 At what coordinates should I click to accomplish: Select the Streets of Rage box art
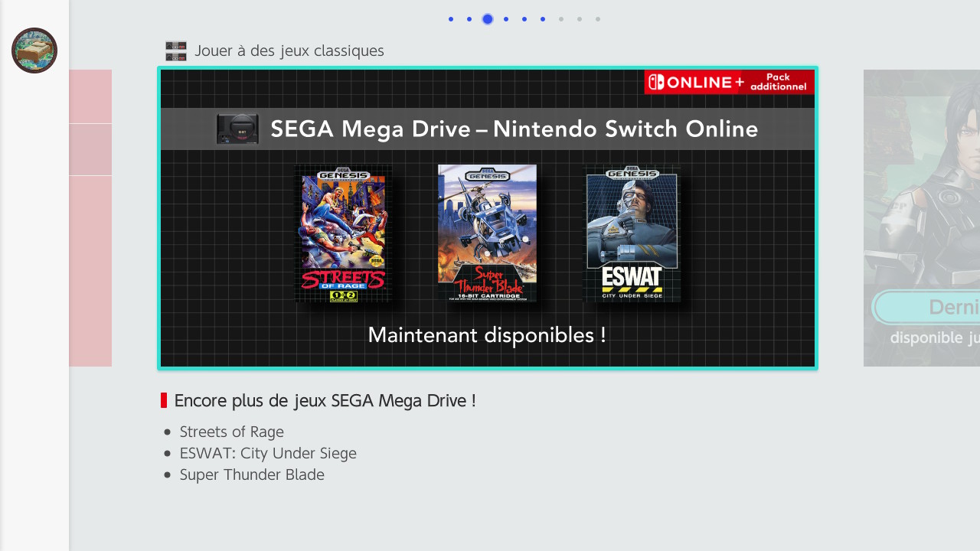coord(344,234)
